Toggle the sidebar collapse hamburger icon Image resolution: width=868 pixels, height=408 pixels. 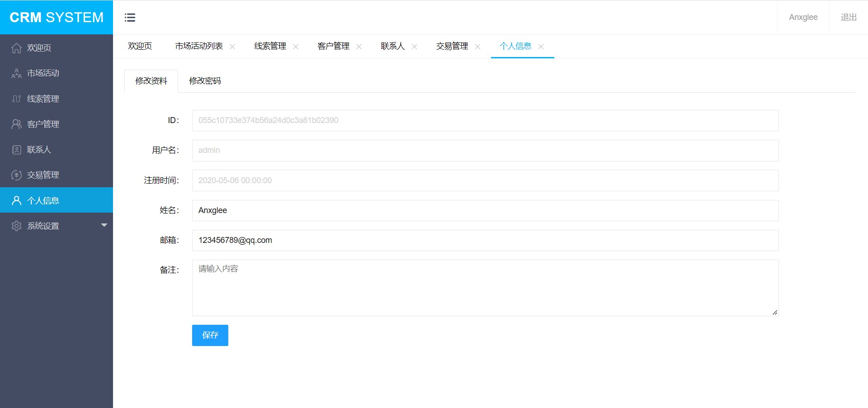pos(130,18)
